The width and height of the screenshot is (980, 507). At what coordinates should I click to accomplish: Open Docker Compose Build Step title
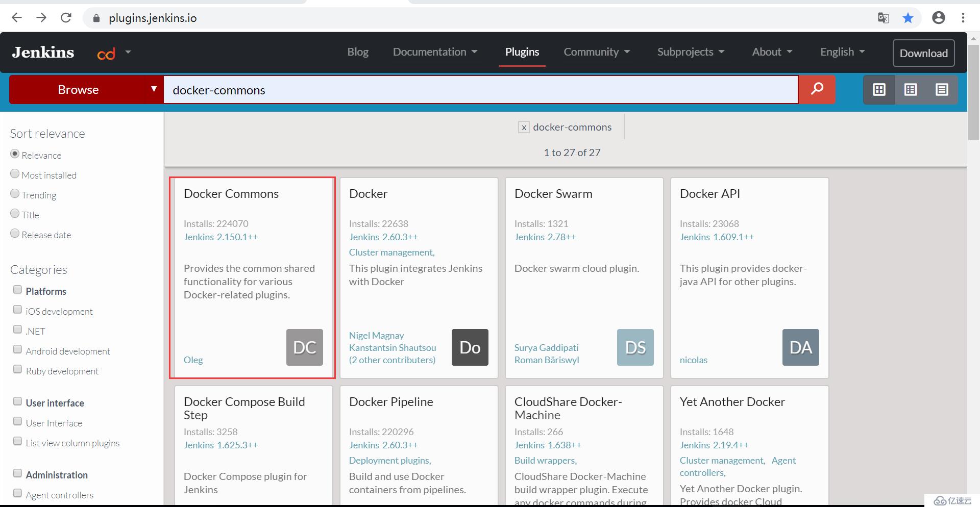(x=244, y=409)
